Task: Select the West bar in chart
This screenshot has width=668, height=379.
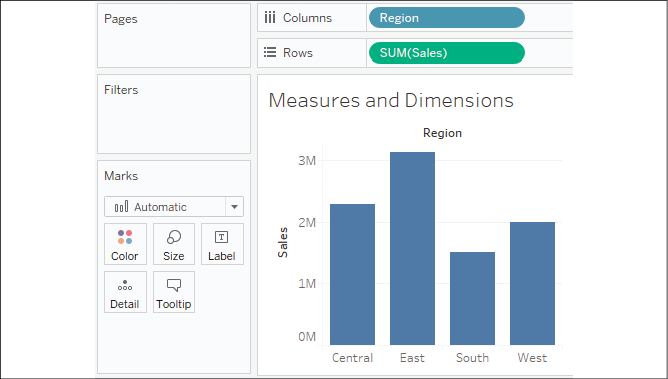Action: coord(533,283)
